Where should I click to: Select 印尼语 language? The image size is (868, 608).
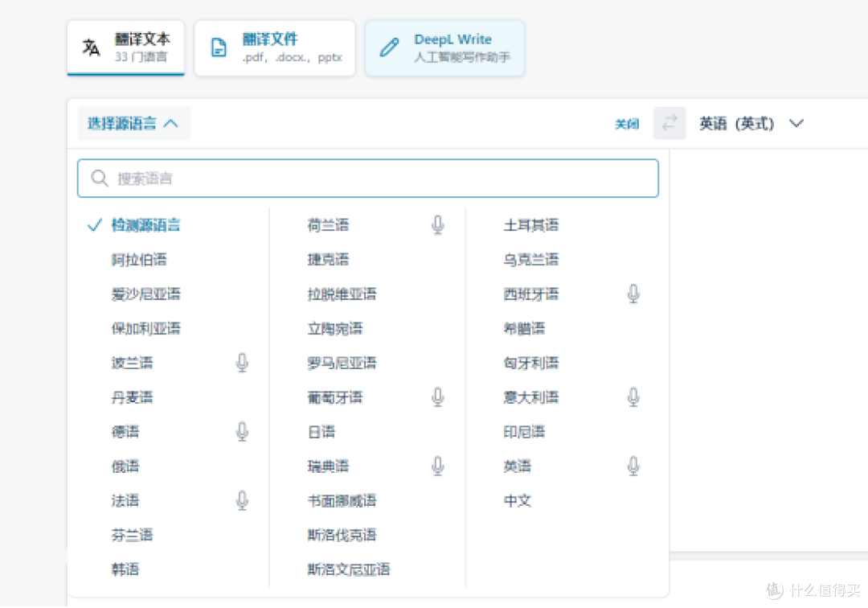pyautogui.click(x=524, y=431)
